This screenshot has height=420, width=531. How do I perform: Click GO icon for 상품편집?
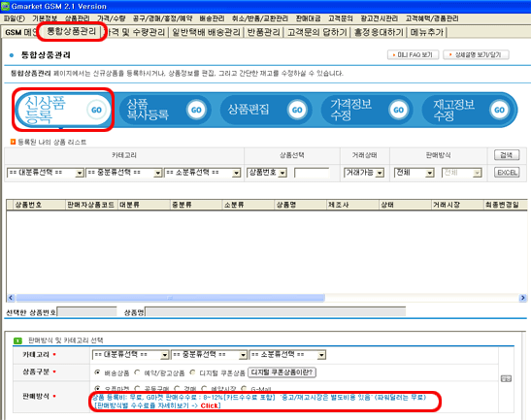tap(297, 110)
